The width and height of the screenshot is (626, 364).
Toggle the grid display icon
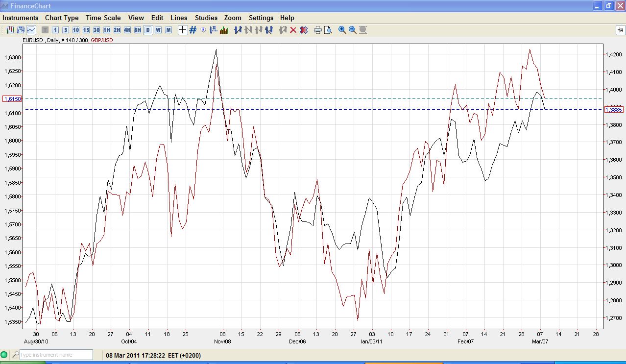tap(193, 30)
